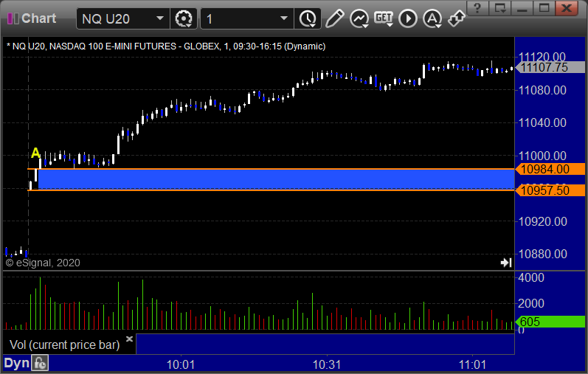The width and height of the screenshot is (588, 374).
Task: Click the 11000.00 price axis label
Action: [x=542, y=156]
